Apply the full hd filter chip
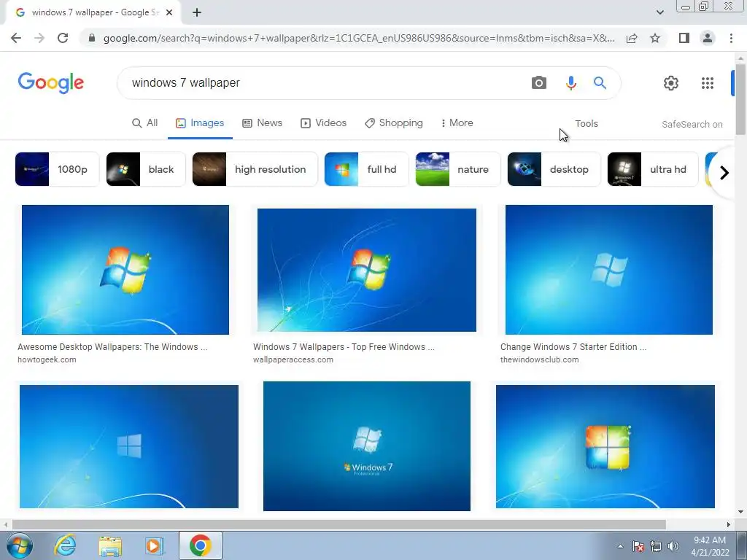 click(366, 169)
